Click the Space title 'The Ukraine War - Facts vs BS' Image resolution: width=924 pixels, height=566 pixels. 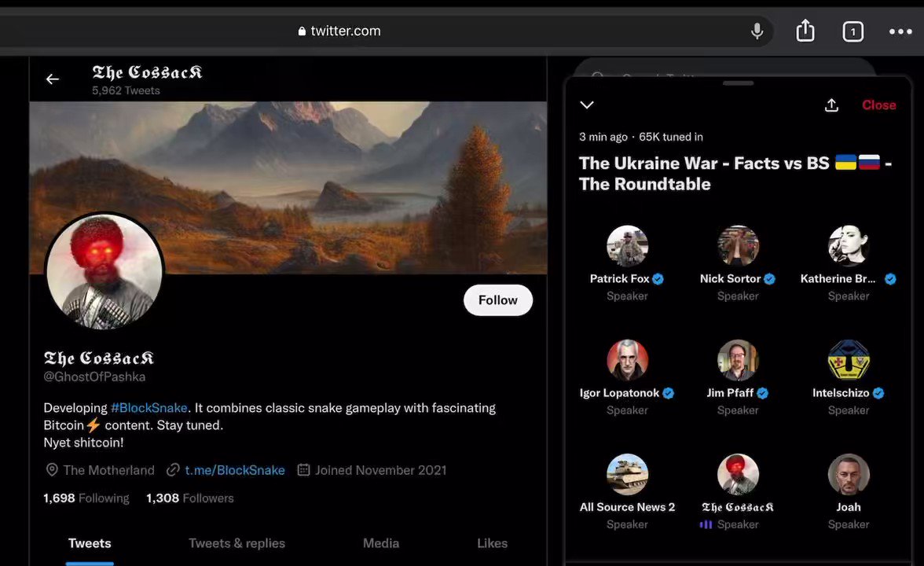[735, 173]
